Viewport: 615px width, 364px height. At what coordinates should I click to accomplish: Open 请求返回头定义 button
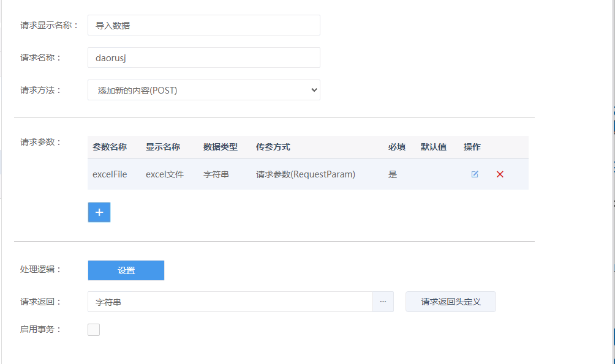tap(450, 302)
